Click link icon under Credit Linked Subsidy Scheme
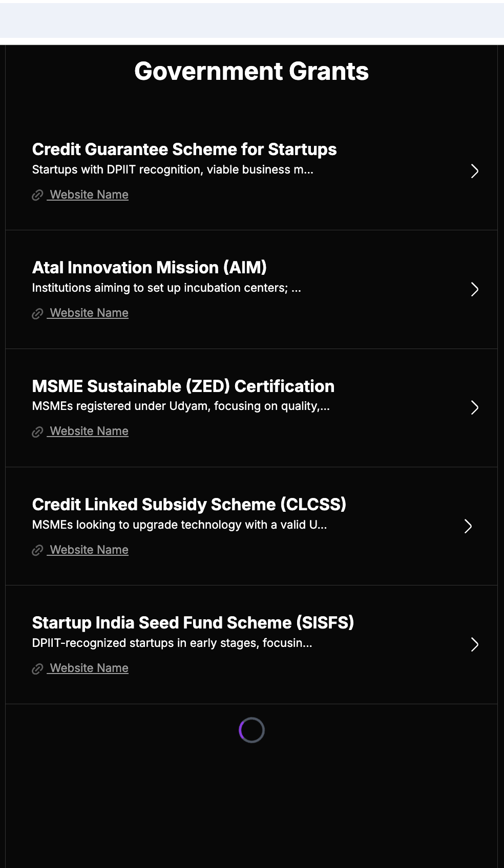 37,550
